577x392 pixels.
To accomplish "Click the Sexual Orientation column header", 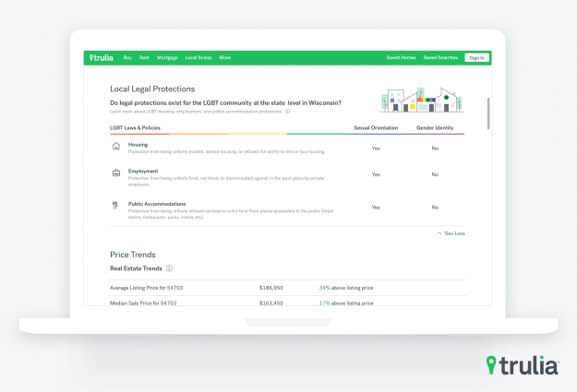I will pos(376,126).
